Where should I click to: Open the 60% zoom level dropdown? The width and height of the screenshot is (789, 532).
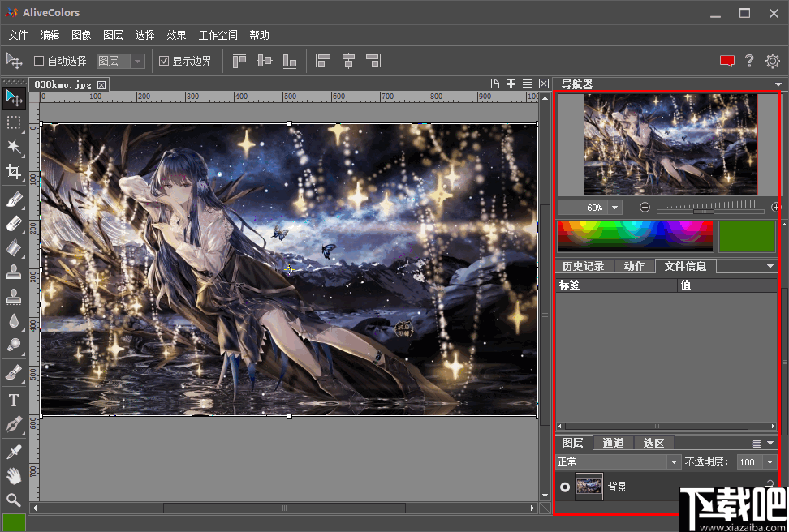coord(613,207)
